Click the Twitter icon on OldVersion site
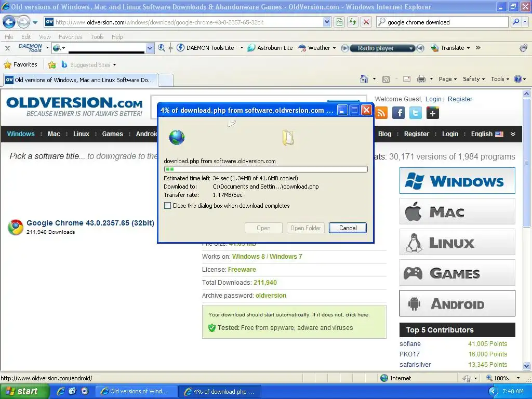The height and width of the screenshot is (399, 532). 415,113
